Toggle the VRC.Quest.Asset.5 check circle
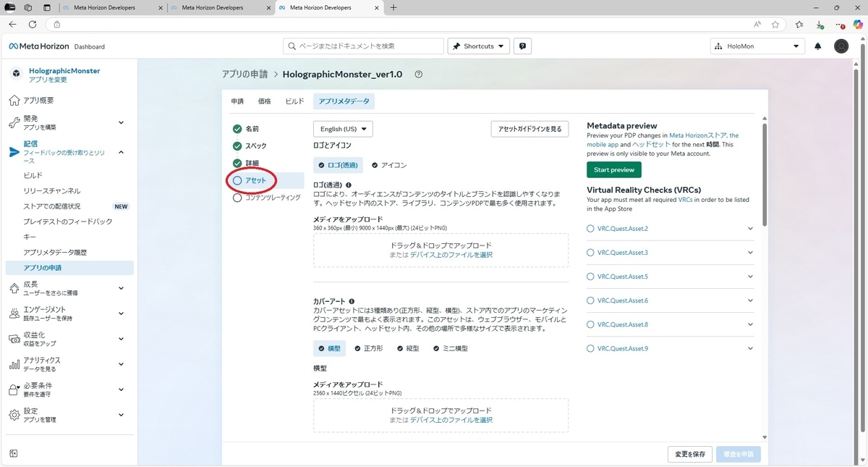Image resolution: width=868 pixels, height=467 pixels. click(x=591, y=277)
